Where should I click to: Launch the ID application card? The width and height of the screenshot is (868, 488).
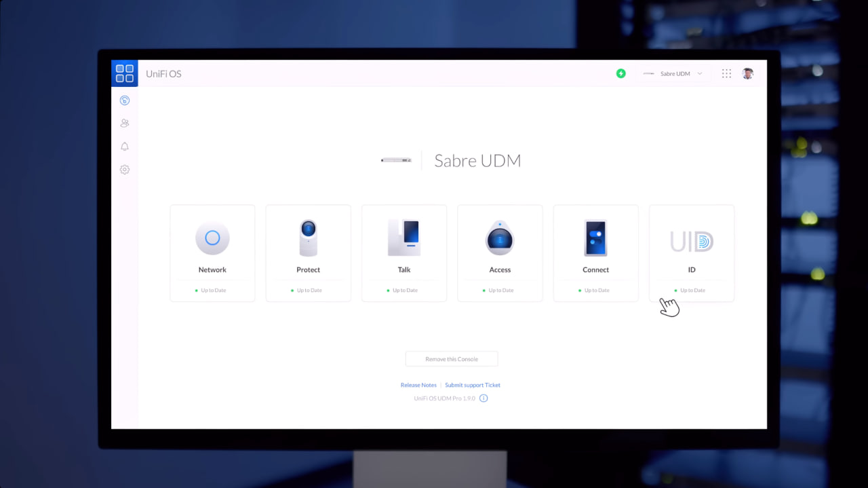692,253
